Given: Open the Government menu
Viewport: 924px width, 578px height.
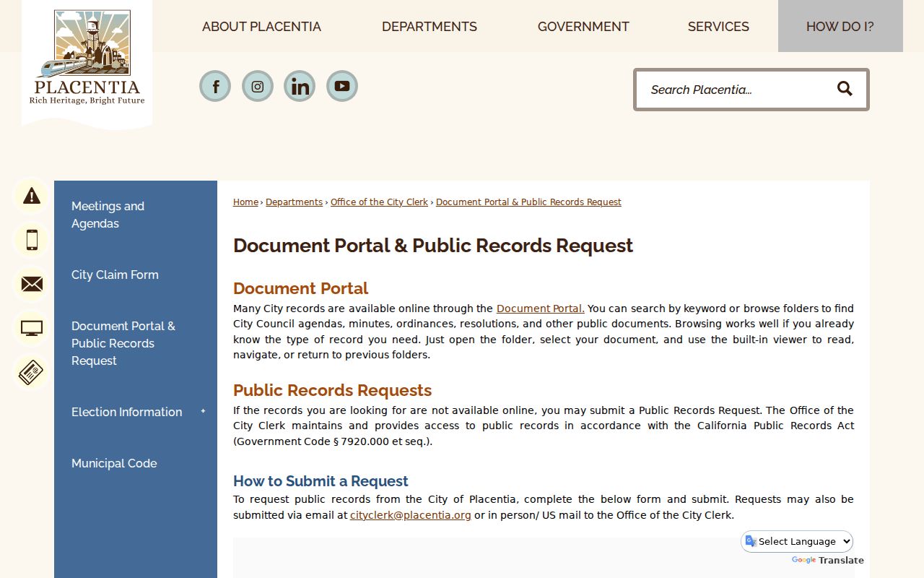Looking at the screenshot, I should click(583, 27).
